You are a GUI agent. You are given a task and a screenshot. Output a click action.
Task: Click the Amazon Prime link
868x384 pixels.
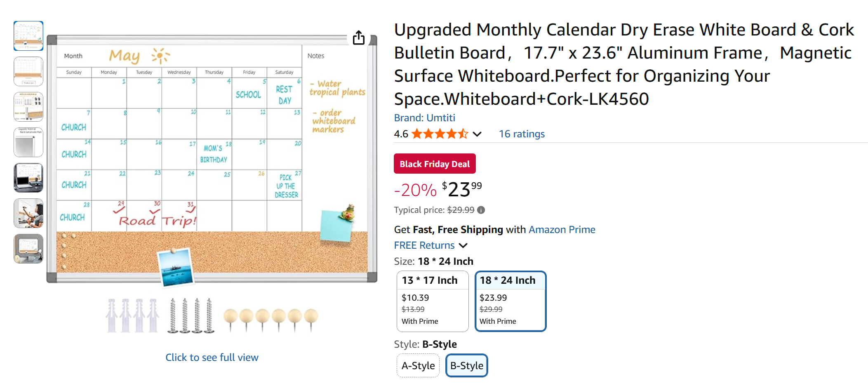click(x=562, y=230)
